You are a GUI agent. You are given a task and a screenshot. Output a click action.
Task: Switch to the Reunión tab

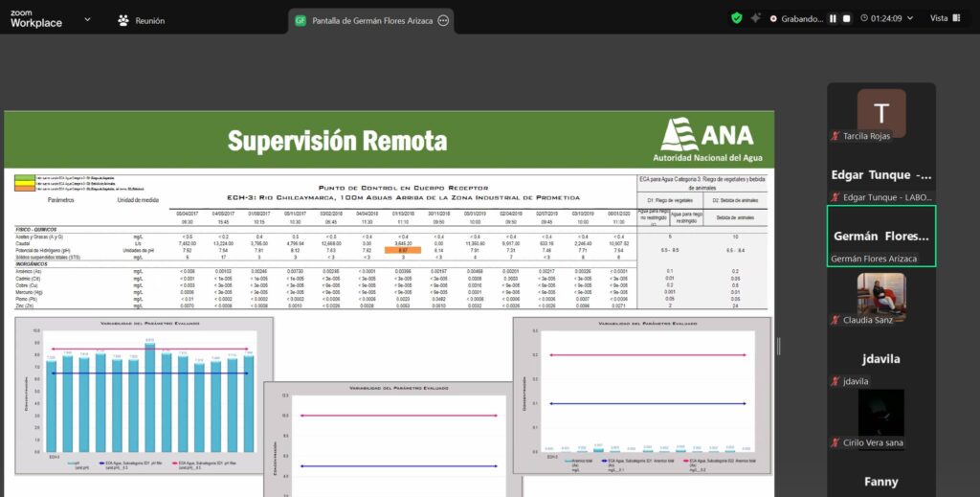point(141,20)
